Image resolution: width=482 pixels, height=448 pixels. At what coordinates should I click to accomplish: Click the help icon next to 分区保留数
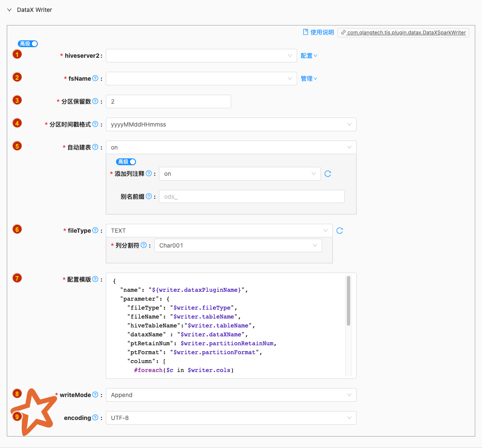tap(95, 101)
